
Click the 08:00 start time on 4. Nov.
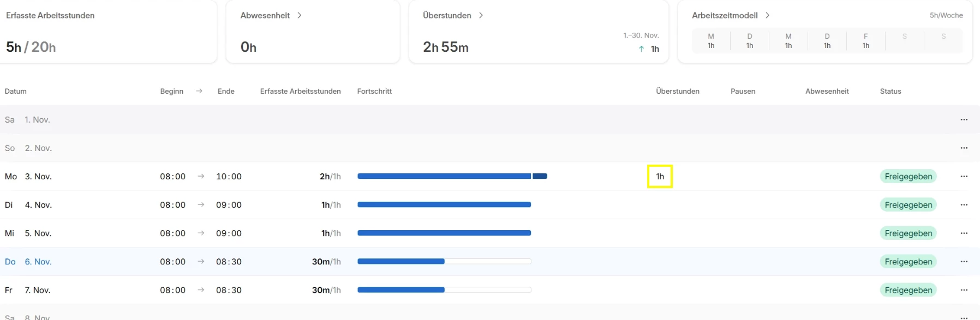click(172, 205)
